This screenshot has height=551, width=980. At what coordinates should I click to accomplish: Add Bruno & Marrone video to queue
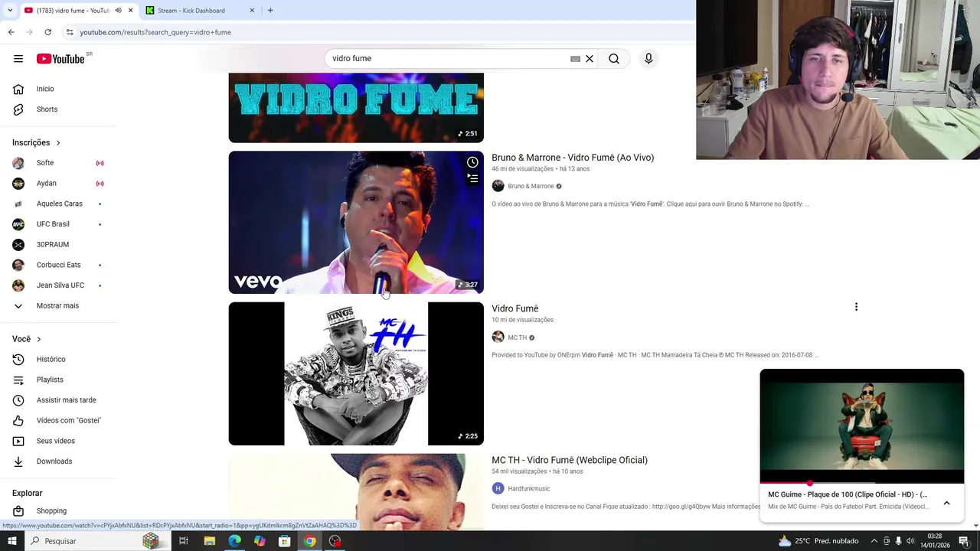click(472, 178)
